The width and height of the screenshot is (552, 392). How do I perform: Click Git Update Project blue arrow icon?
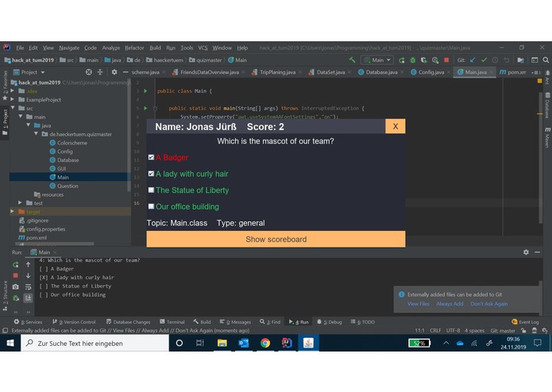[x=473, y=60]
